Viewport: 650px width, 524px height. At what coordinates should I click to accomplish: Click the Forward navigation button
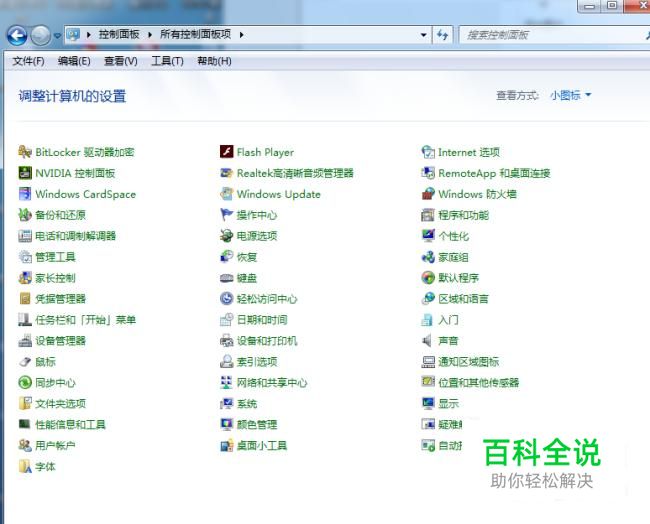41,35
